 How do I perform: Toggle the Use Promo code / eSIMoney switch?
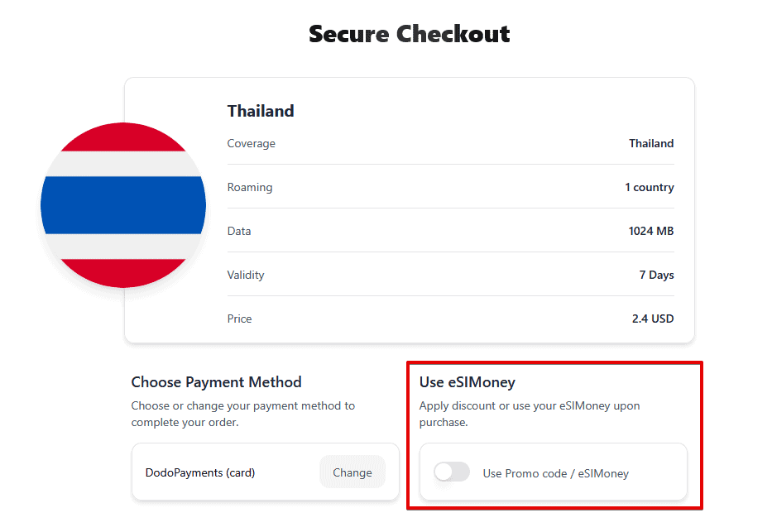[452, 472]
